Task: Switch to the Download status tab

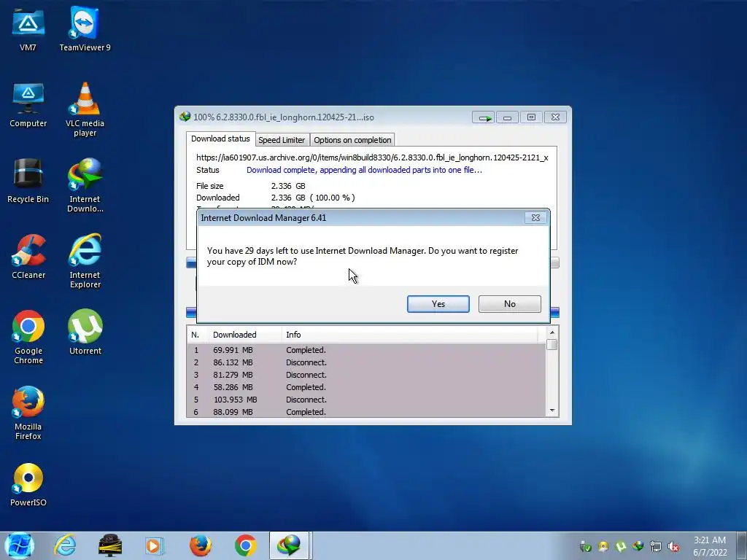Action: pos(220,139)
